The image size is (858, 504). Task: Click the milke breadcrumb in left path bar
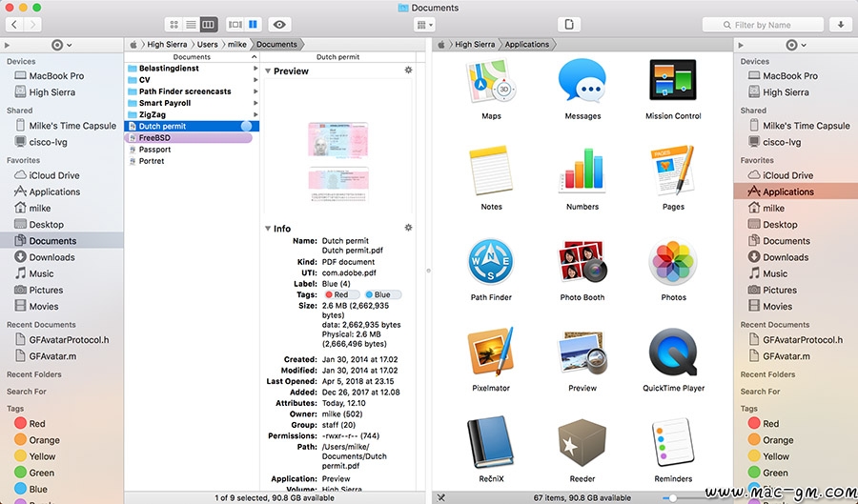click(236, 44)
